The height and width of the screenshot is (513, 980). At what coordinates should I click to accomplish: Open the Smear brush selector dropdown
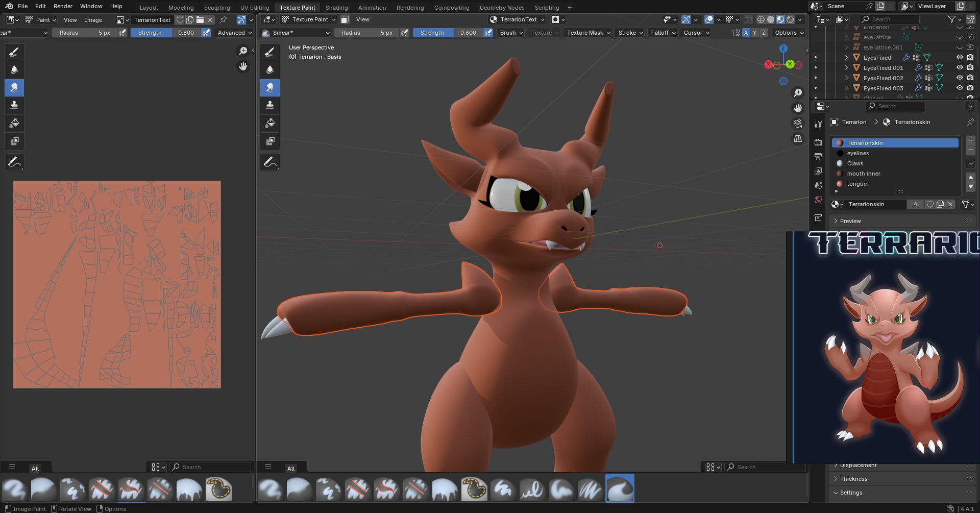click(x=296, y=33)
